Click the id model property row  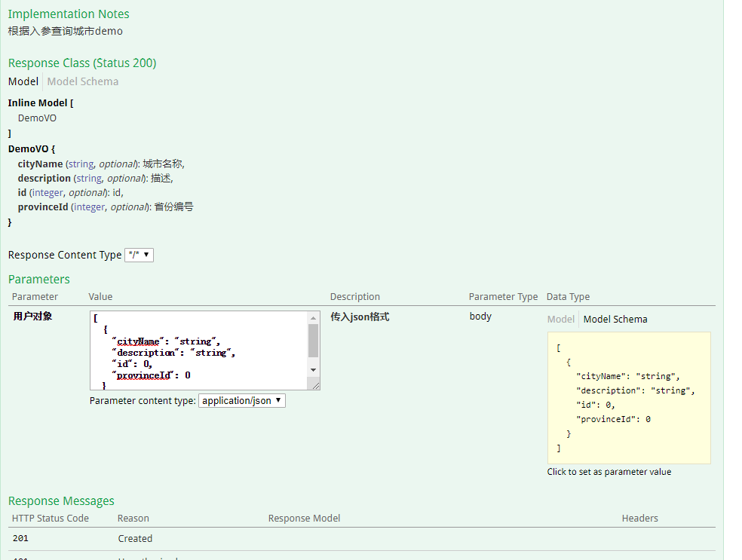click(71, 192)
